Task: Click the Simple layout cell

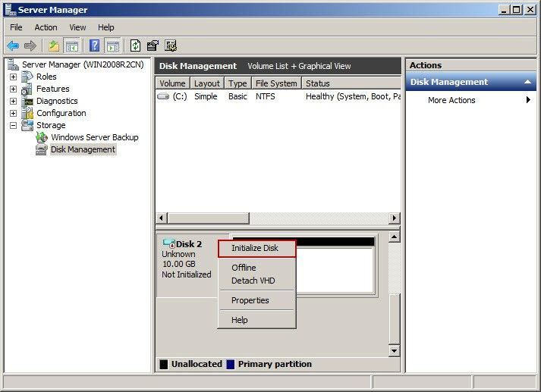Action: click(x=206, y=96)
